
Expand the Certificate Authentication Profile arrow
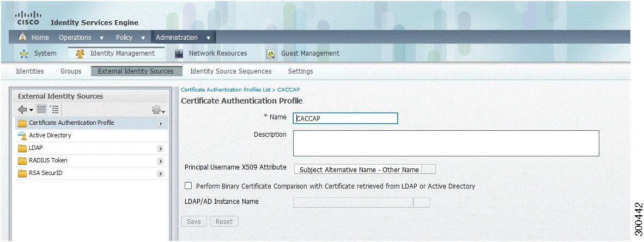pos(160,123)
